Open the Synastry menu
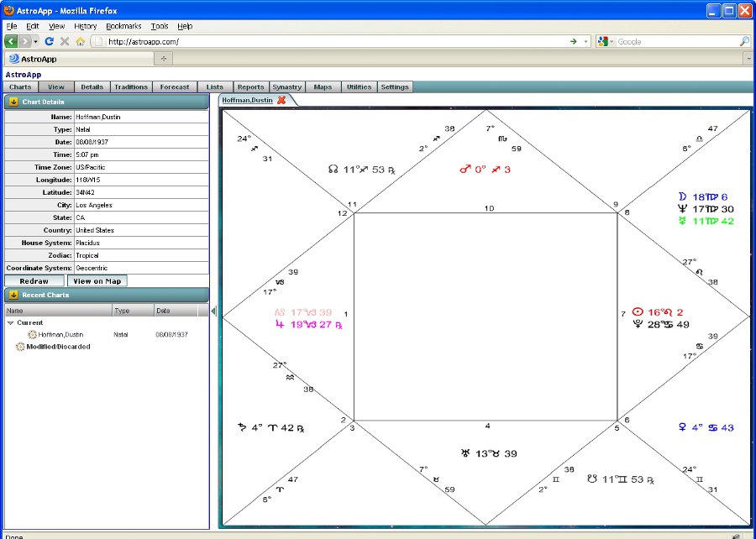Screen dimensions: 756x539 (x=286, y=87)
